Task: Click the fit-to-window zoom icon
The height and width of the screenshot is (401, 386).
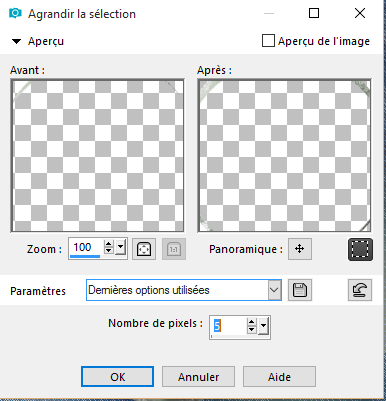Action: point(144,249)
